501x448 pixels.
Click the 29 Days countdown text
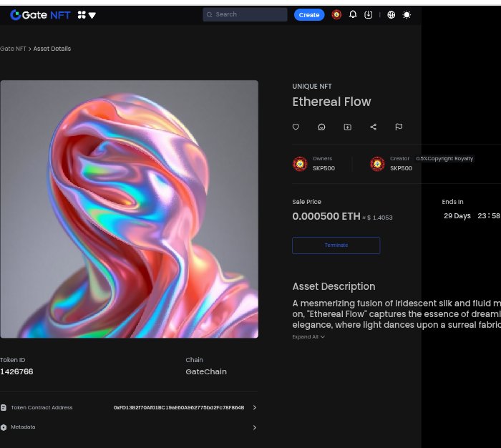[457, 216]
